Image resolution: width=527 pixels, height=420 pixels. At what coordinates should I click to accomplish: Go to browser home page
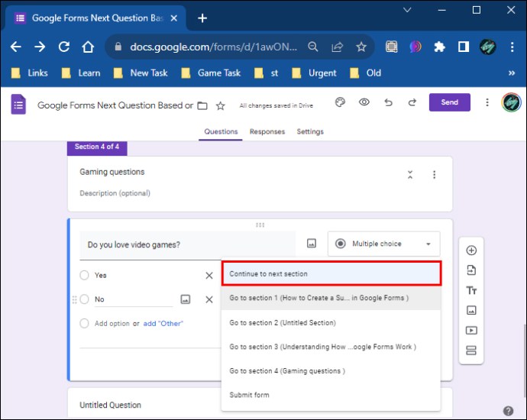coord(88,47)
